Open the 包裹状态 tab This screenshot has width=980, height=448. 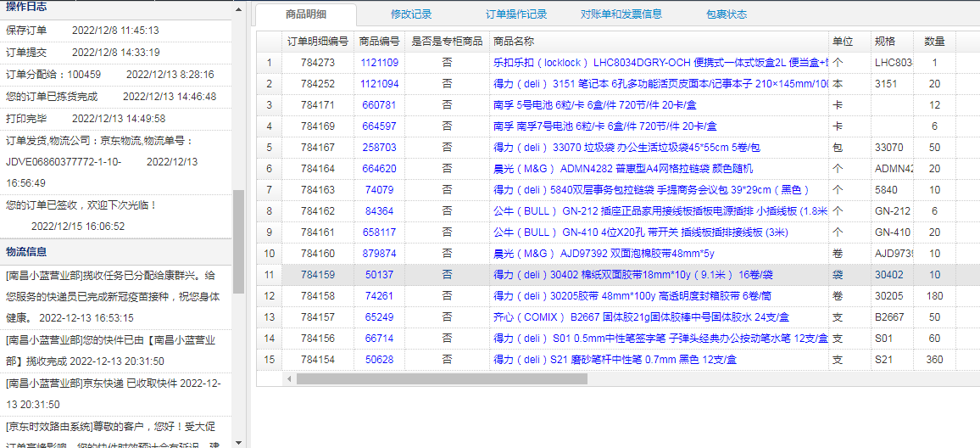727,14
